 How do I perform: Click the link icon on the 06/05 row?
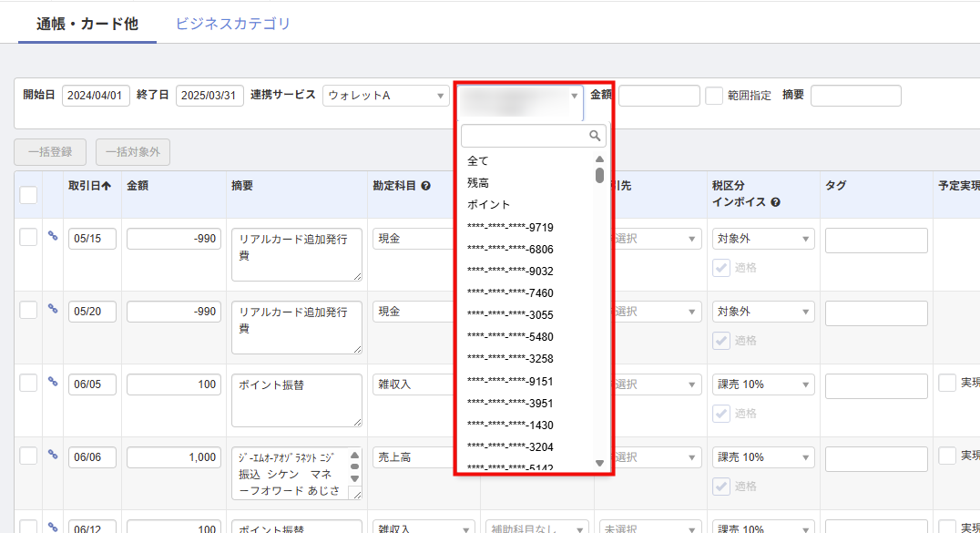click(x=53, y=382)
